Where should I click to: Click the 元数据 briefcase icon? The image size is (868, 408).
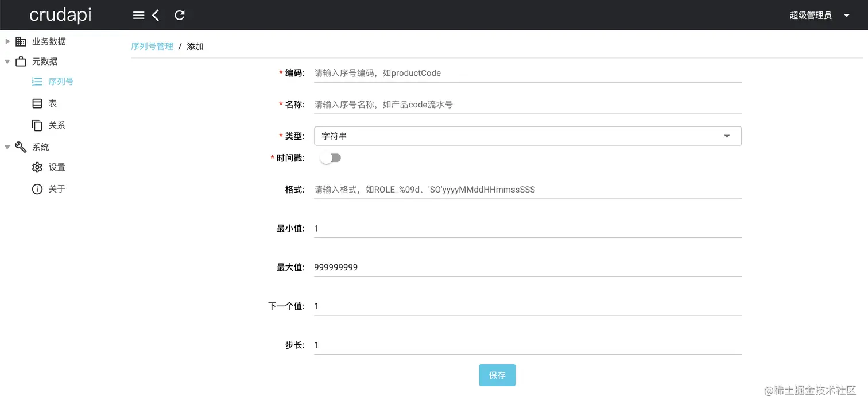point(21,61)
